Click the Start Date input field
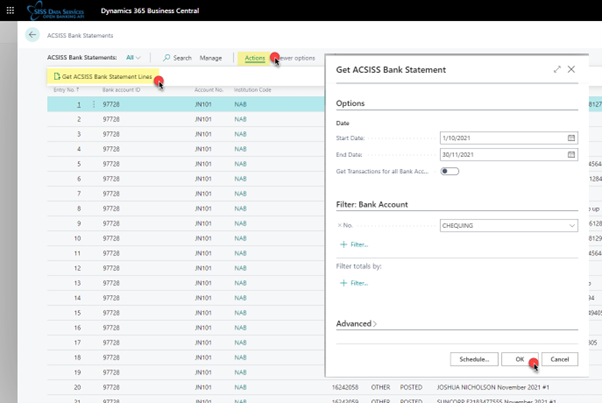602x403 pixels. click(x=500, y=137)
